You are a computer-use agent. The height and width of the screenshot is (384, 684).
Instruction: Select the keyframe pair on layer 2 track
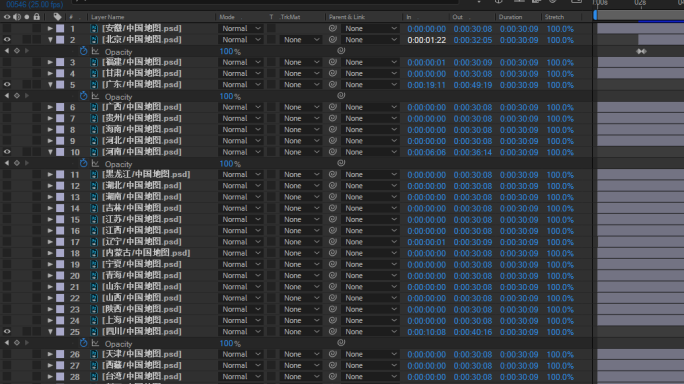(641, 51)
